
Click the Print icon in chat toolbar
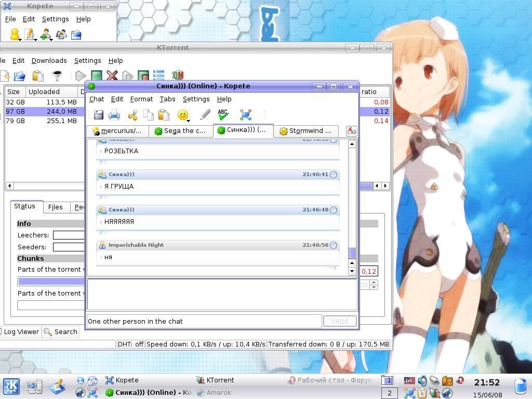coord(114,115)
